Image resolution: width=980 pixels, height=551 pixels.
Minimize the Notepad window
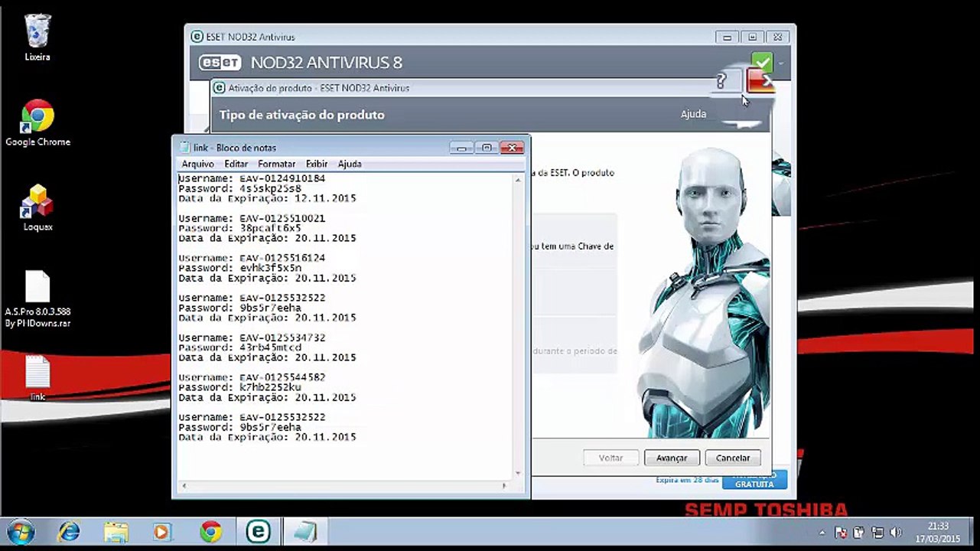pos(461,148)
